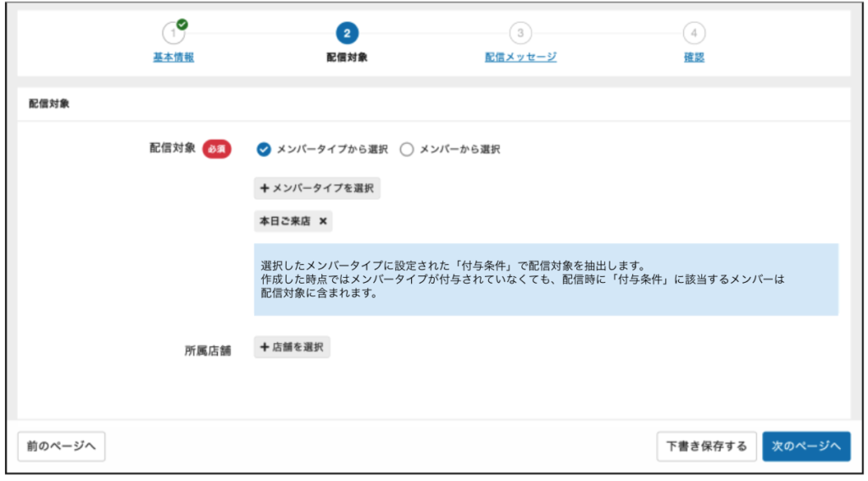
Task: Remove the 本日ご来店 tag with its x icon
Action: click(x=323, y=222)
